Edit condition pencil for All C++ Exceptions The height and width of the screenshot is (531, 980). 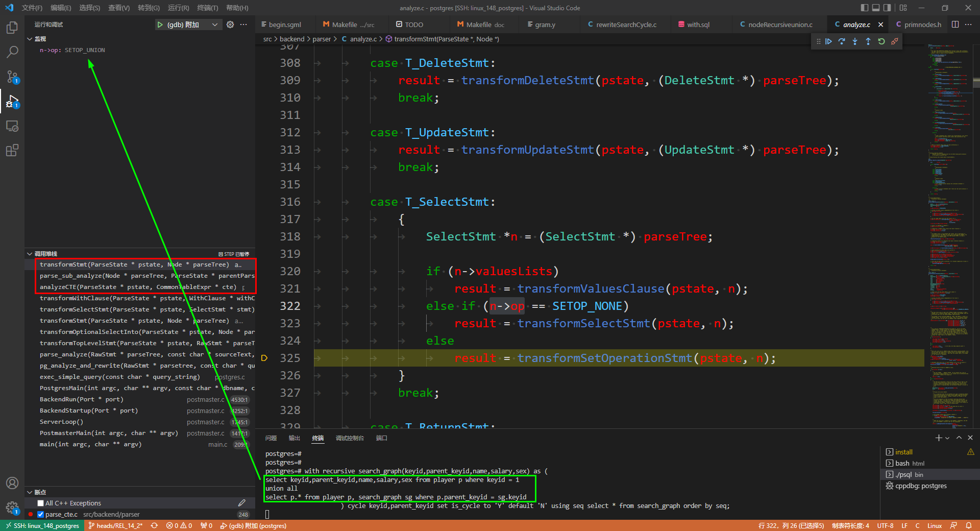tap(242, 503)
